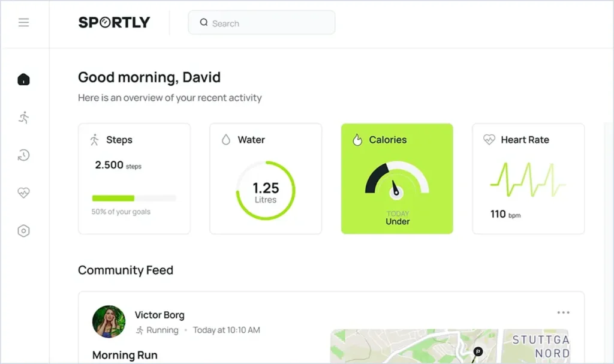
Task: Click the Stuttgart map preview
Action: point(449,346)
